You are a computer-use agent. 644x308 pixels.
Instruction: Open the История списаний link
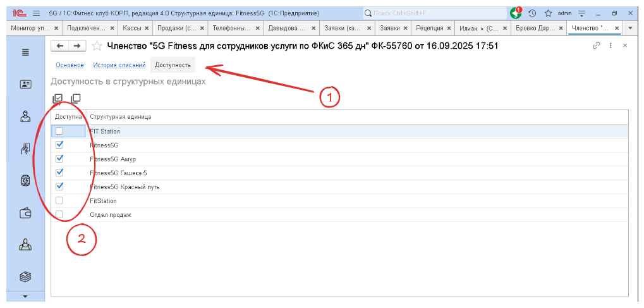pyautogui.click(x=119, y=65)
